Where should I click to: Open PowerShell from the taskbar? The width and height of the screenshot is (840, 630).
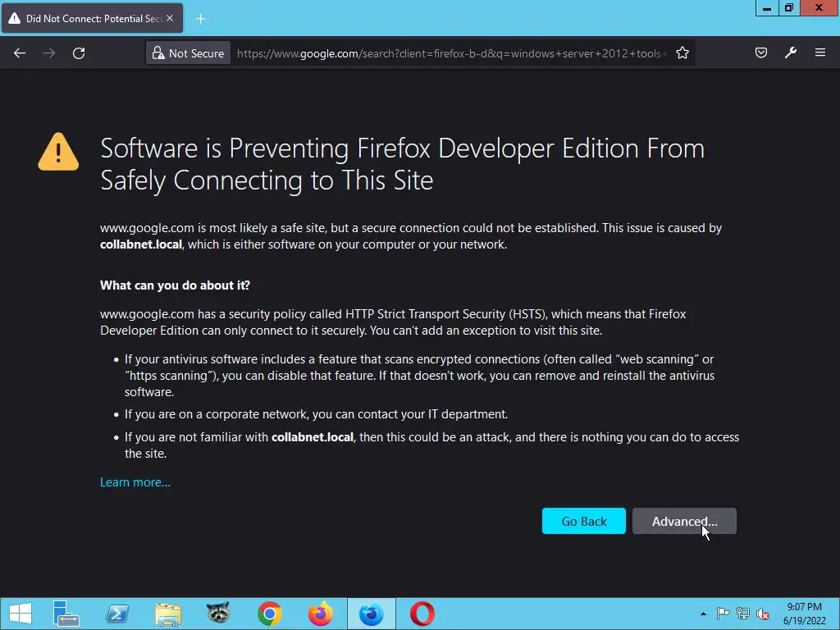coord(117,614)
